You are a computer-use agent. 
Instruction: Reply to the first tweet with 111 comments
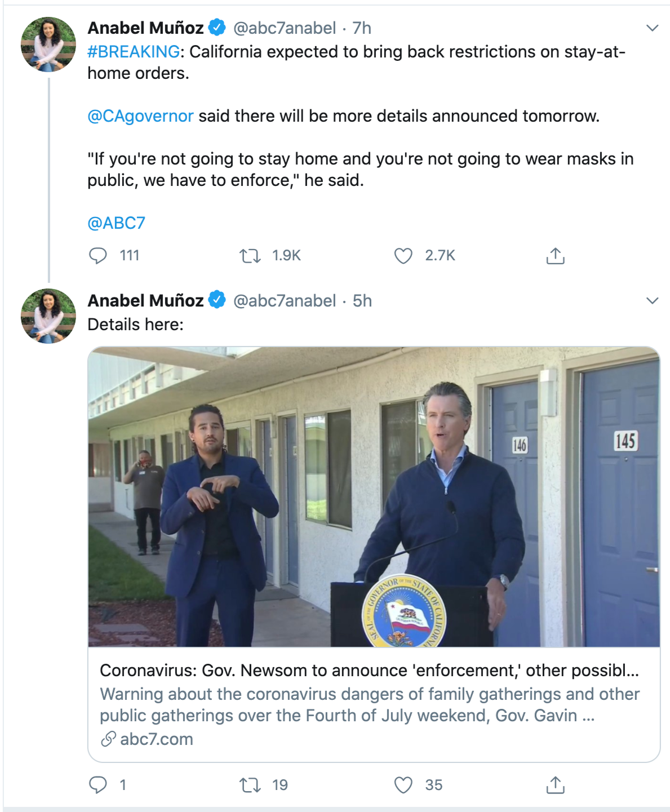pyautogui.click(x=98, y=256)
